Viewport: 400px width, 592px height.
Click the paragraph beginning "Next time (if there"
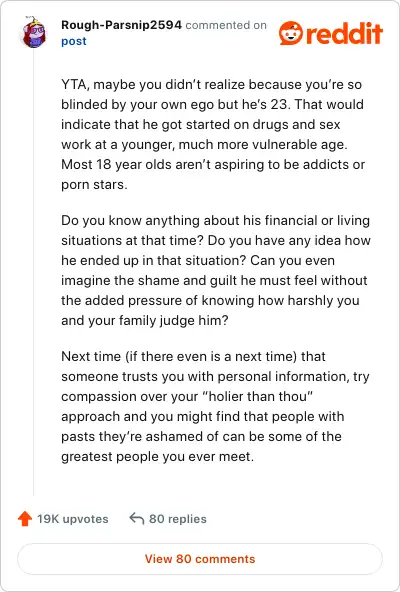pos(215,406)
